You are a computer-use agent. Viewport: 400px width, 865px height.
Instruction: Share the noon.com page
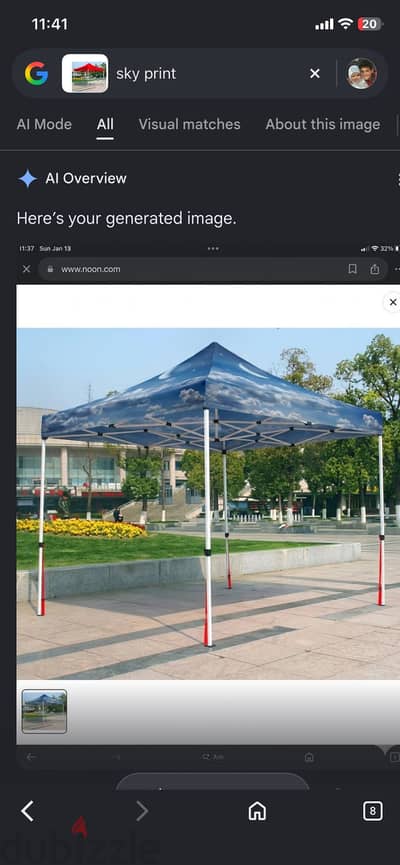click(x=375, y=269)
